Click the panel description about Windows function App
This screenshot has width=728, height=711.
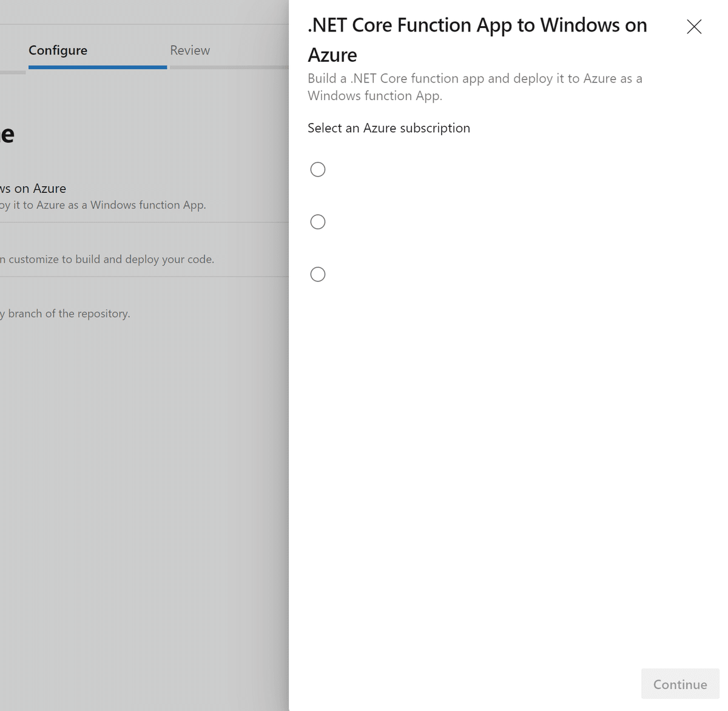tap(474, 87)
